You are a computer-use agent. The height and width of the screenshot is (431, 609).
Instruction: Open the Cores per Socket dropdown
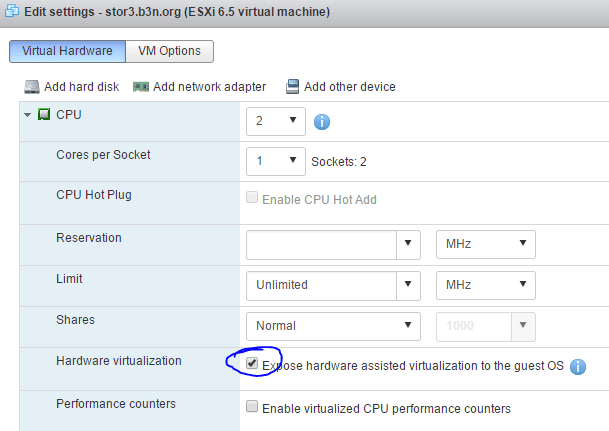point(276,162)
